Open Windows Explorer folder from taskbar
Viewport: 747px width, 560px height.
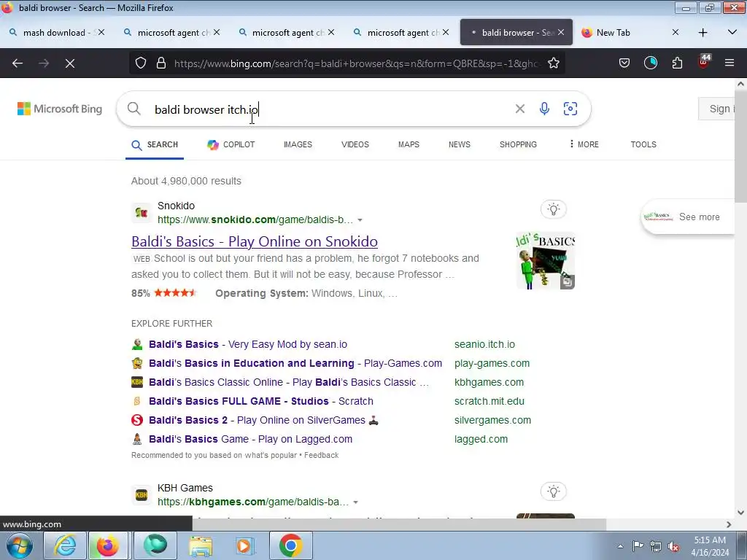(x=201, y=545)
